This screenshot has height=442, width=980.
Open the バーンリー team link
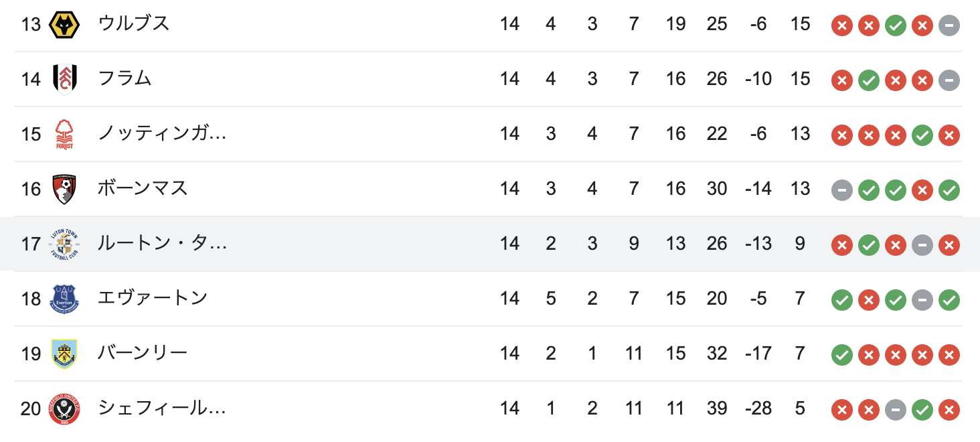point(143,354)
